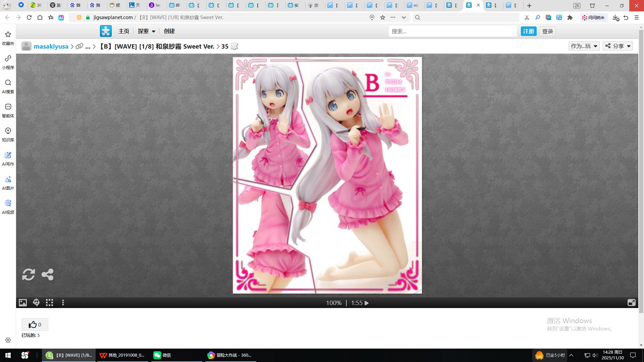Image resolution: width=644 pixels, height=362 pixels.
Task: Open the masakiyusa user link
Action: [x=51, y=47]
